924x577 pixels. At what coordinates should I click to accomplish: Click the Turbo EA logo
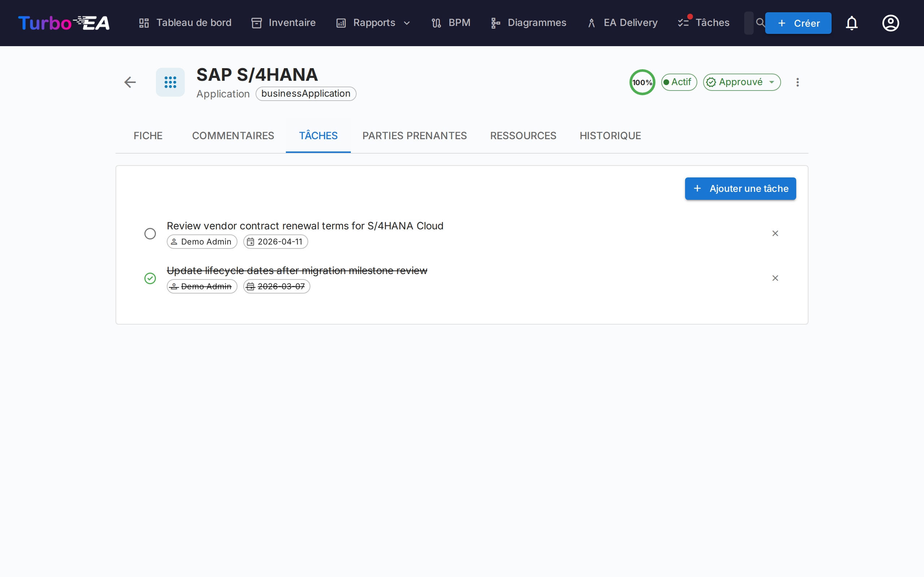pyautogui.click(x=64, y=23)
